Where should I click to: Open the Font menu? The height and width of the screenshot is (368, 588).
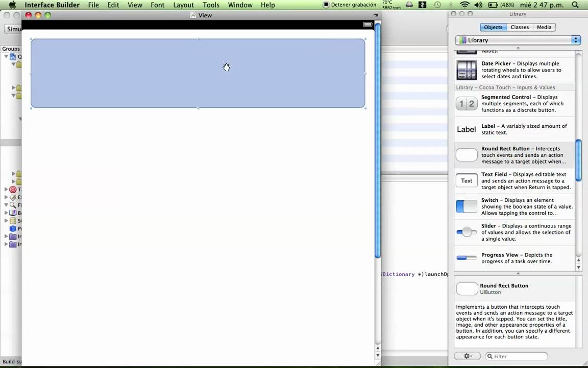point(158,5)
